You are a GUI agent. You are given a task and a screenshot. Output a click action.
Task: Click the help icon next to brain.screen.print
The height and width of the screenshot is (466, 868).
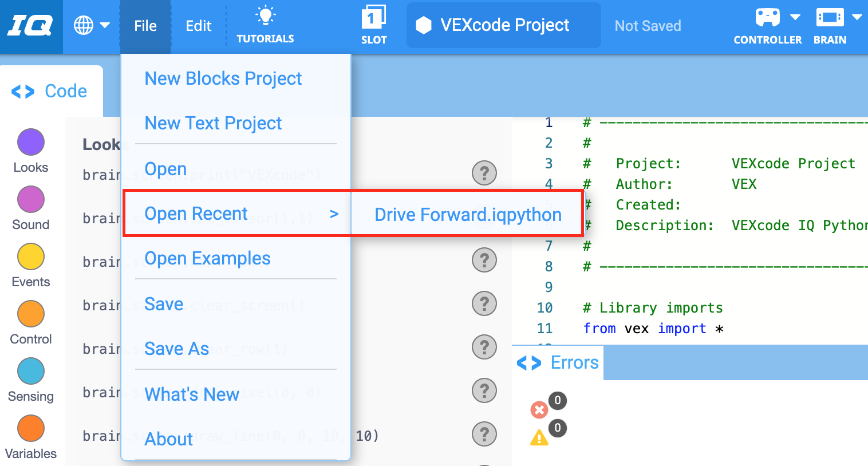[484, 173]
